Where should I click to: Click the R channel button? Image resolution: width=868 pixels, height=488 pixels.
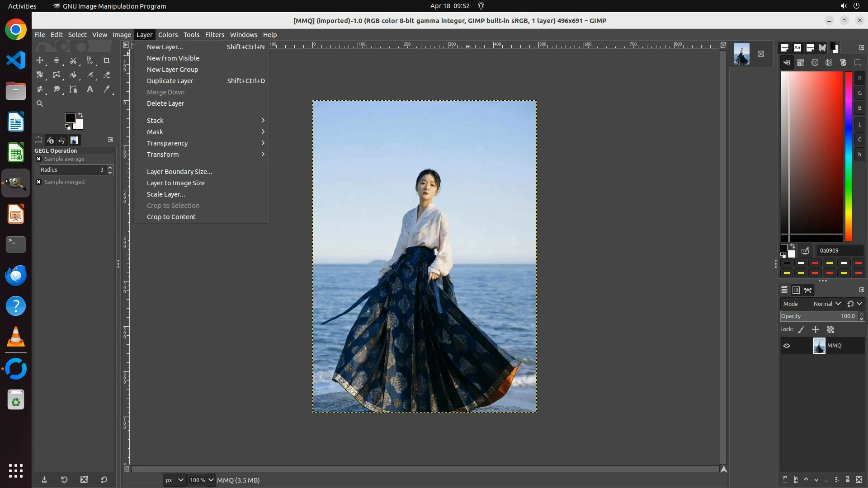pyautogui.click(x=859, y=78)
